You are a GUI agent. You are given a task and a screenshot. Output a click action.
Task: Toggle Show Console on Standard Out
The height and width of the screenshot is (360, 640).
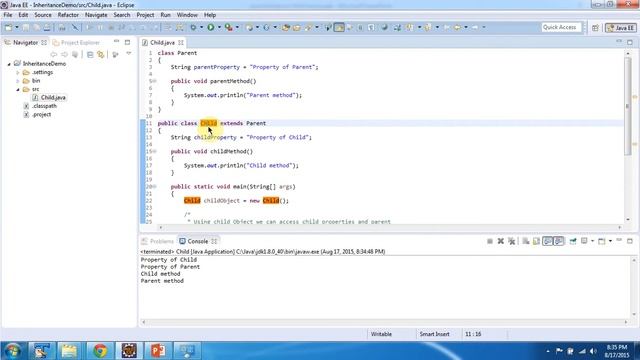pyautogui.click(x=547, y=241)
